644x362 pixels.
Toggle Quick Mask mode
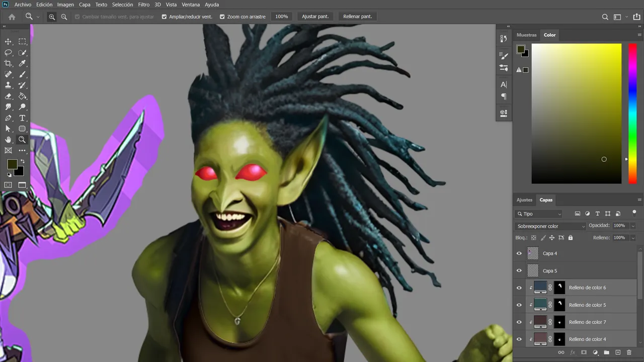coord(8,185)
